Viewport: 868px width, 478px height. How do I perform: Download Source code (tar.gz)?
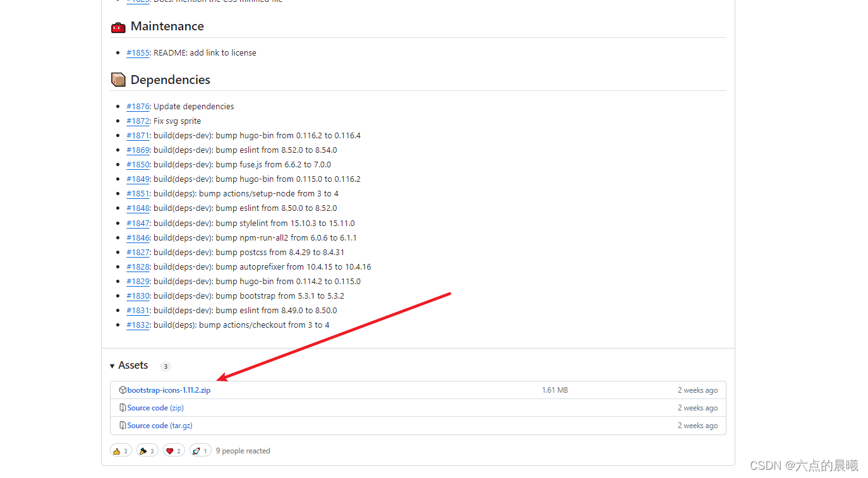(160, 426)
